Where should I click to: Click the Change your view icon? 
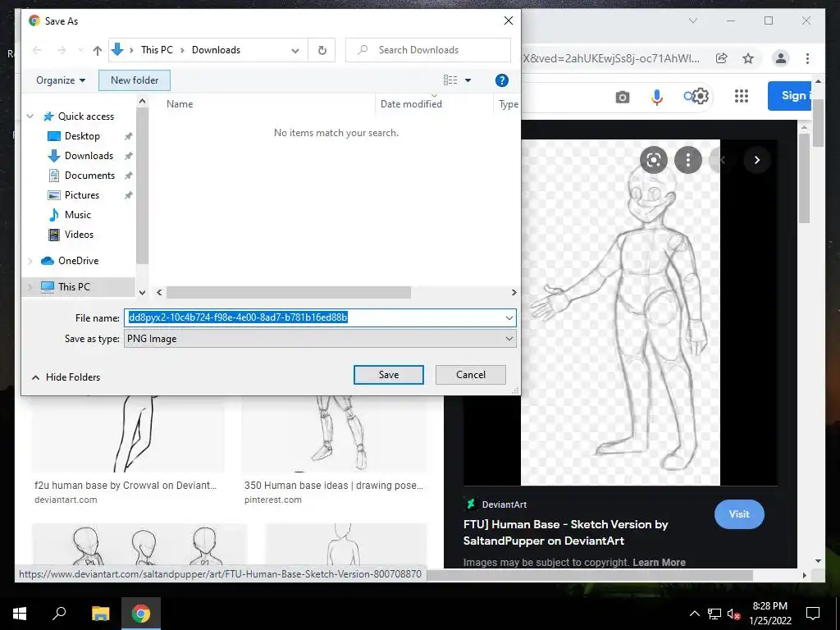coord(450,80)
